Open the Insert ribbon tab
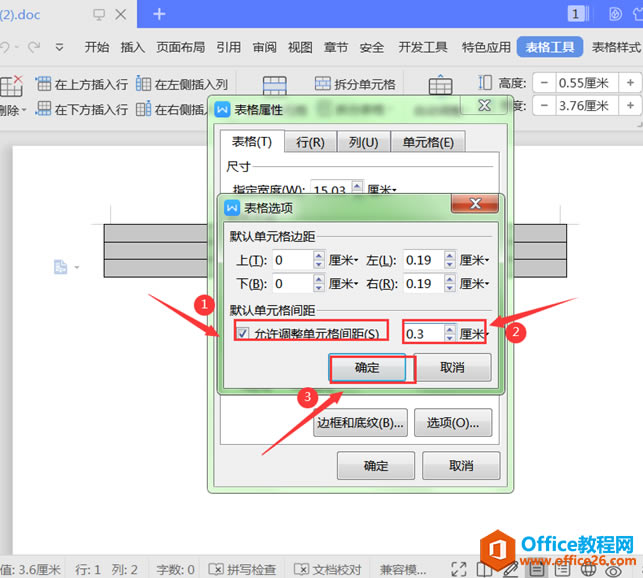Viewport: 643px width, 578px height. (x=132, y=47)
